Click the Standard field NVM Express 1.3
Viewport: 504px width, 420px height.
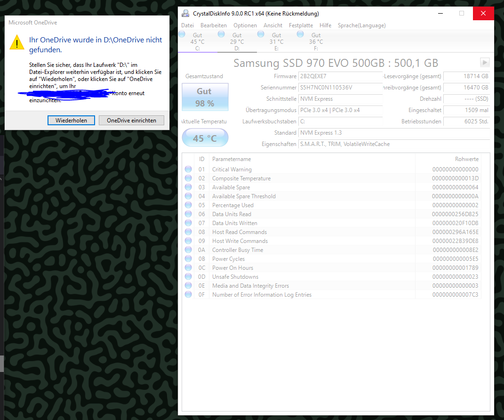pos(394,132)
